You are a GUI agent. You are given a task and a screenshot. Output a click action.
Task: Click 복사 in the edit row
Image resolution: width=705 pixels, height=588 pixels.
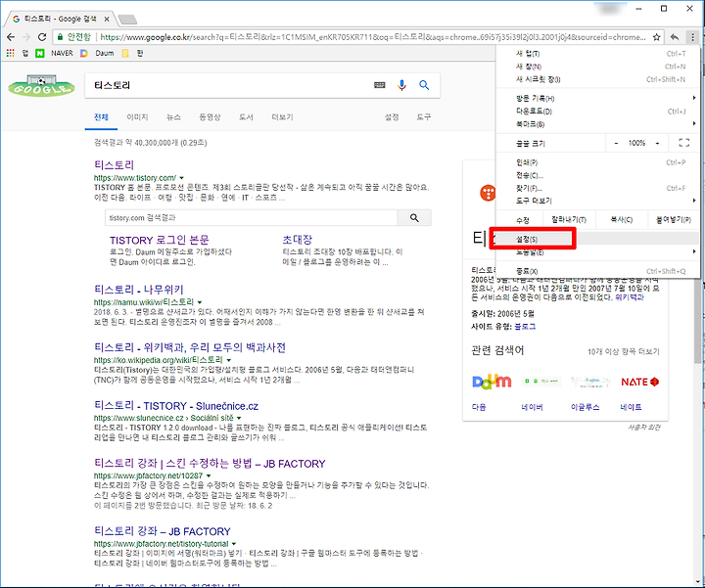tap(622, 220)
